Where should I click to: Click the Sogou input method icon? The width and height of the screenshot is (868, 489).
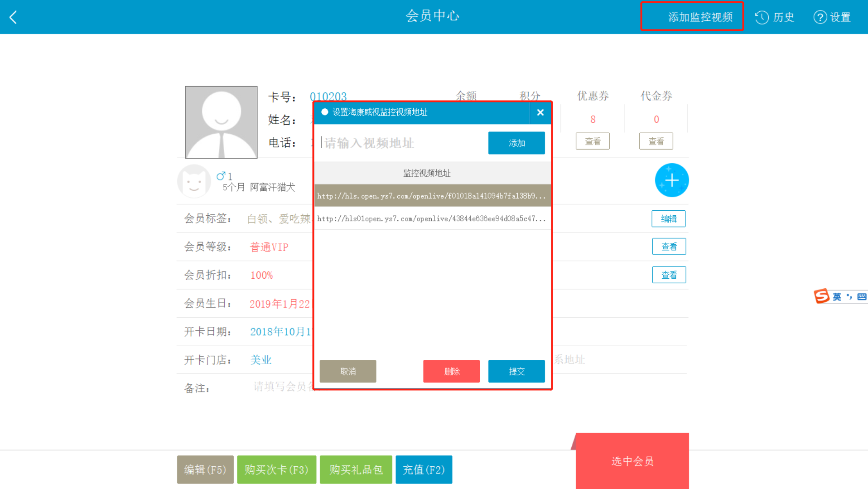[x=821, y=296]
